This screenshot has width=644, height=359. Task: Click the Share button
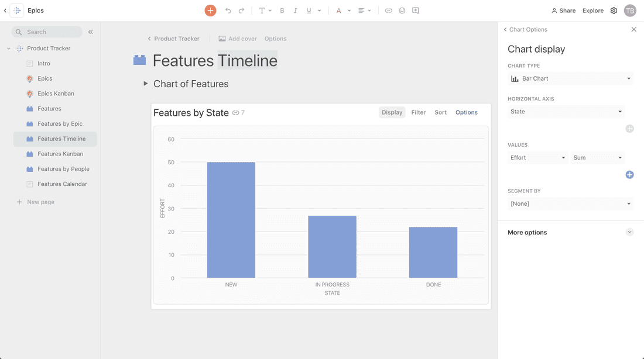click(x=563, y=11)
